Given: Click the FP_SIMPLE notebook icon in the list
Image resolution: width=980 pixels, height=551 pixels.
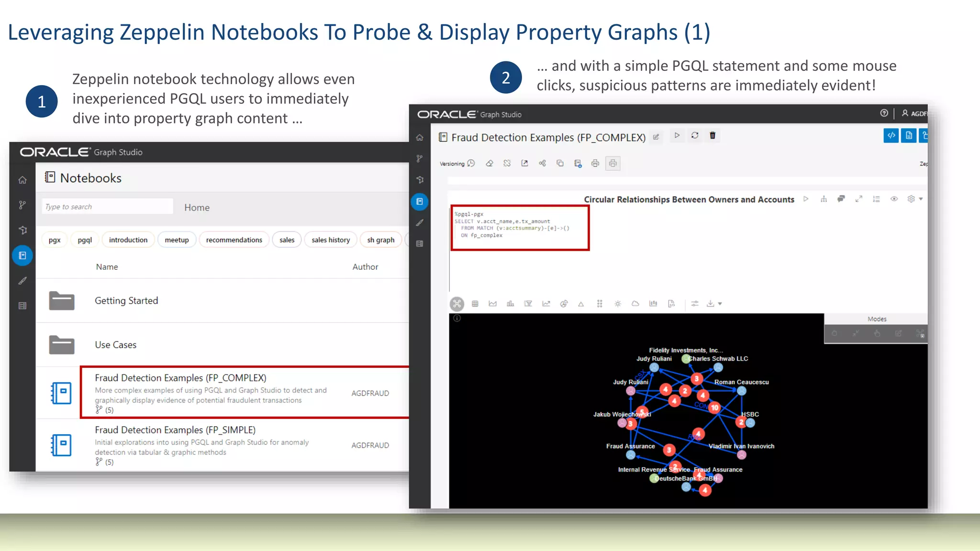Looking at the screenshot, I should tap(61, 445).
